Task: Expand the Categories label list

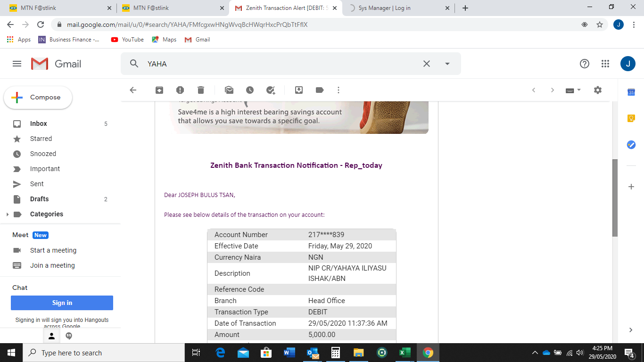Action: [7, 214]
